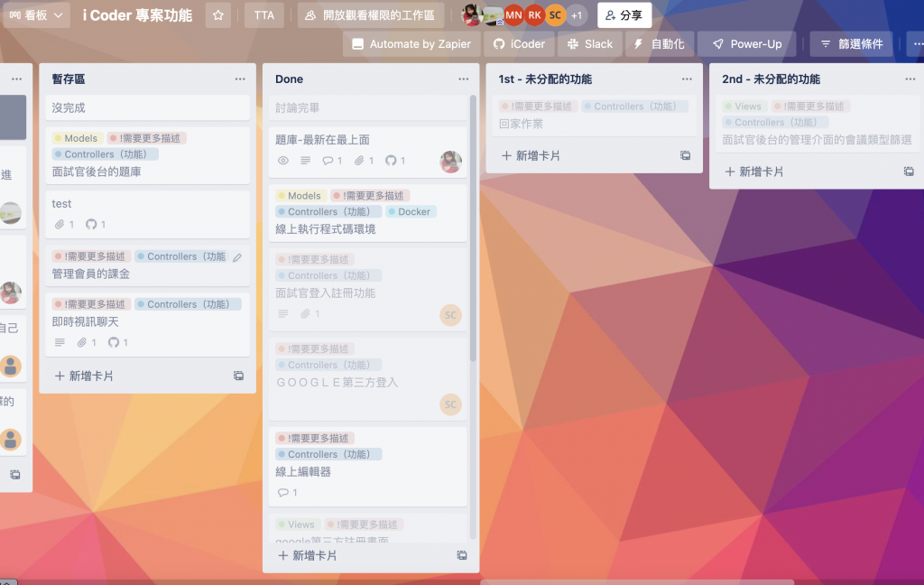Star the i Coder 專案功能 board

218,15
